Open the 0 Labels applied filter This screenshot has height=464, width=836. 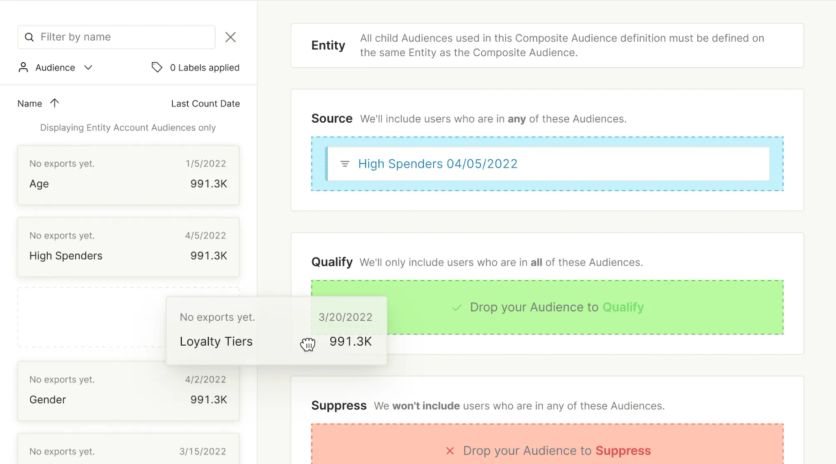point(196,68)
